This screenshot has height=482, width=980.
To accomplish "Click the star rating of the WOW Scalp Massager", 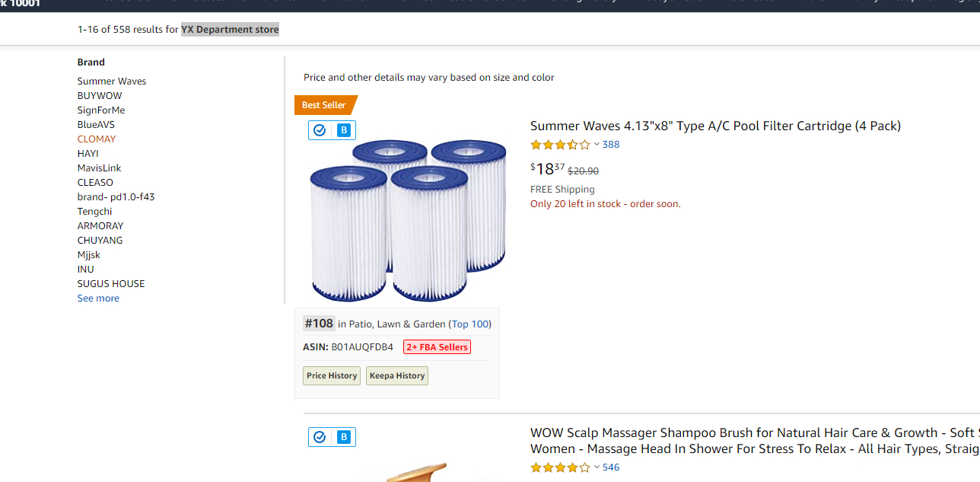I will 560,468.
